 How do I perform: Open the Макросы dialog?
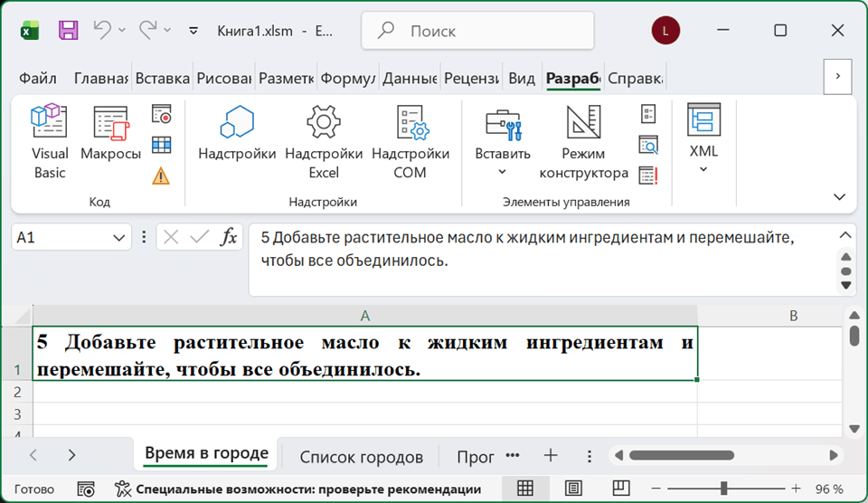tap(110, 133)
